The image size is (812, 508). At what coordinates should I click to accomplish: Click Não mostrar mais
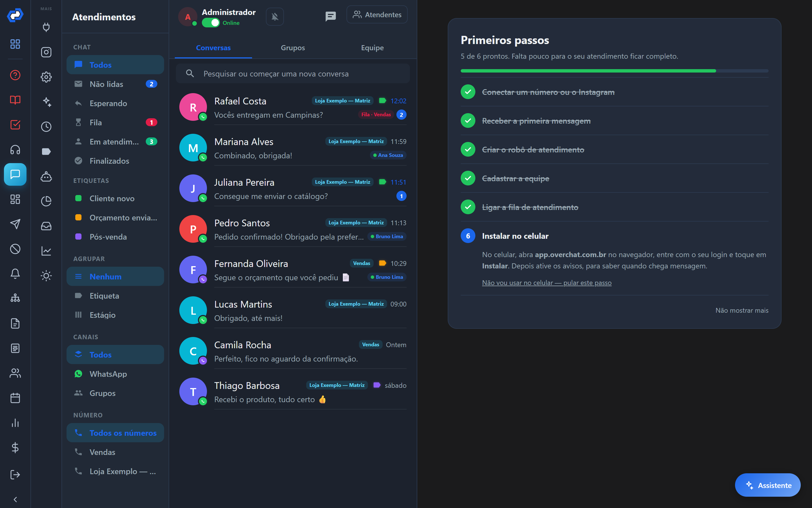[x=742, y=310]
